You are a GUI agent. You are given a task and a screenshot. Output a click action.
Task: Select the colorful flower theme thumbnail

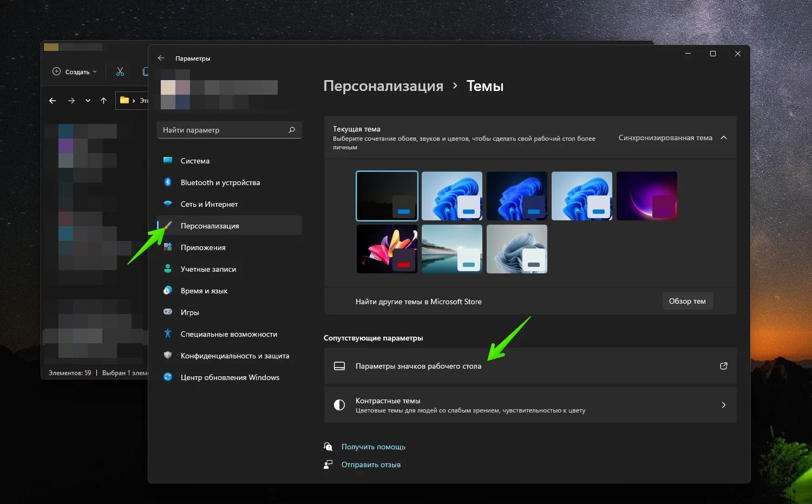pos(387,249)
